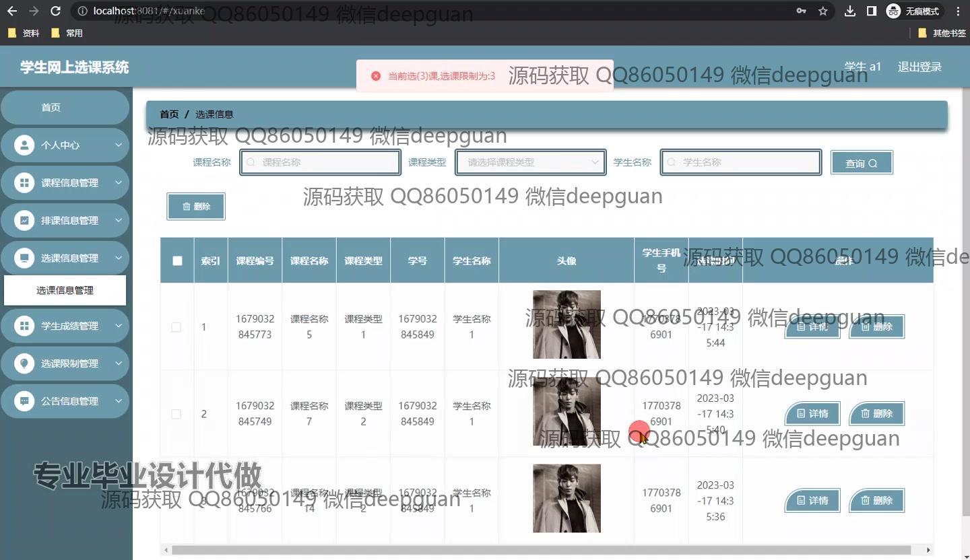Click the batch 删除 button above the table
The height and width of the screenshot is (560, 970).
click(x=196, y=207)
